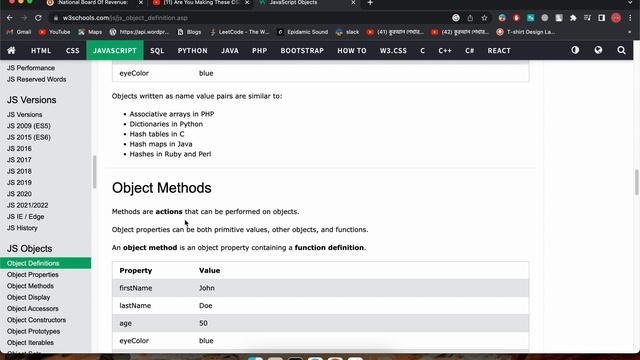Click the share icon in the address bar

point(470,18)
